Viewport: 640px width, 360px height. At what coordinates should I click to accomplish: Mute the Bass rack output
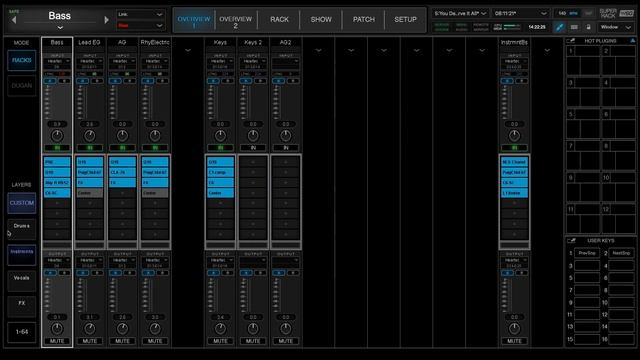coord(57,341)
